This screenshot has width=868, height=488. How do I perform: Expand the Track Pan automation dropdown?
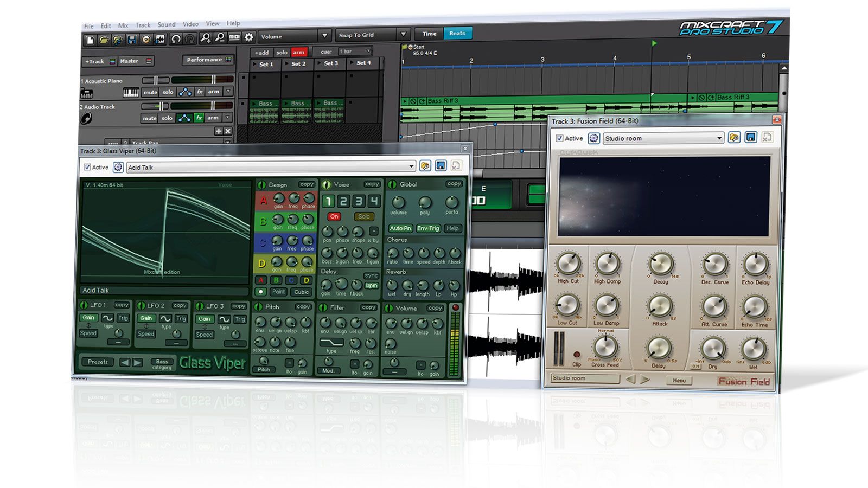tap(228, 143)
